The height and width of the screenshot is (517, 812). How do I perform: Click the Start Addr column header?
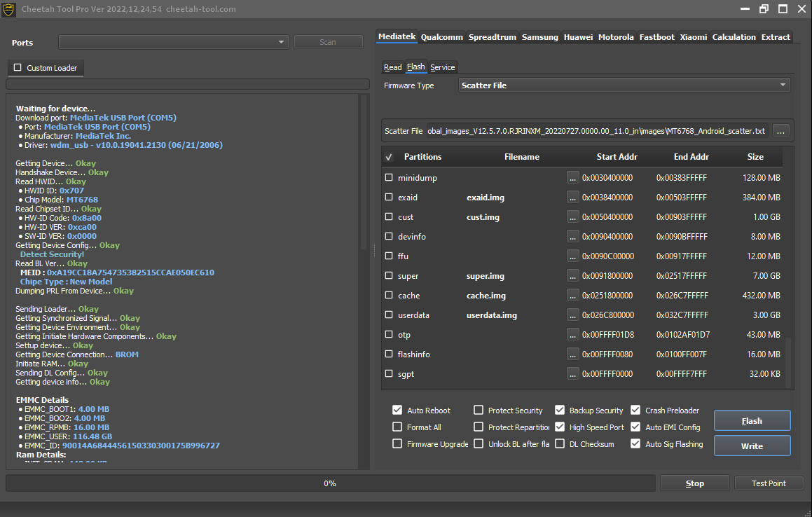617,157
